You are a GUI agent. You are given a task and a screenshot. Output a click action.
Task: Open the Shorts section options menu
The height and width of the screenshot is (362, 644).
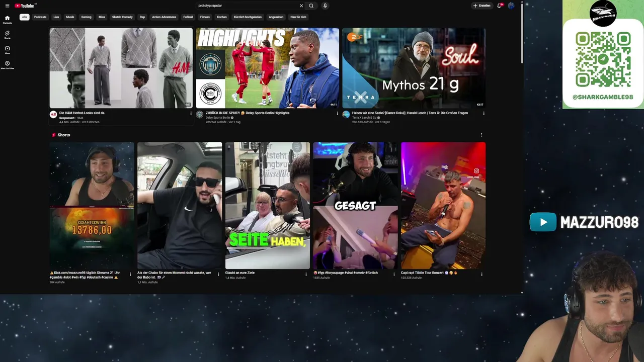[481, 135]
